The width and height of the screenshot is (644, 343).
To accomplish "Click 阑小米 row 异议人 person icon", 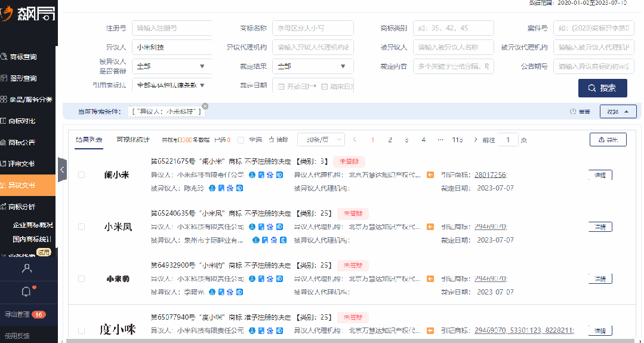I will click(x=252, y=175).
